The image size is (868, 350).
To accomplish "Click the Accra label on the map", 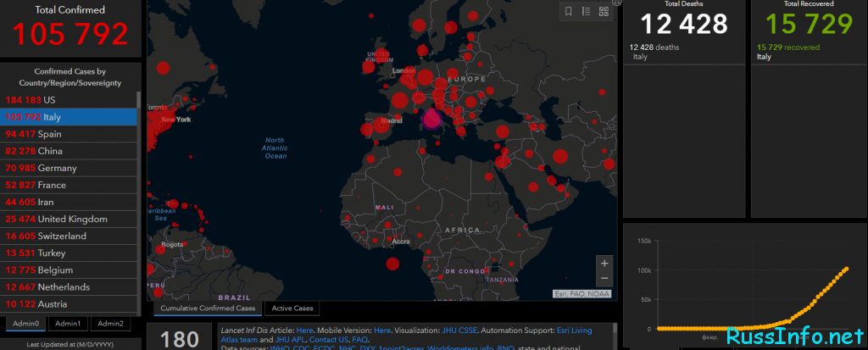I will pyautogui.click(x=401, y=242).
